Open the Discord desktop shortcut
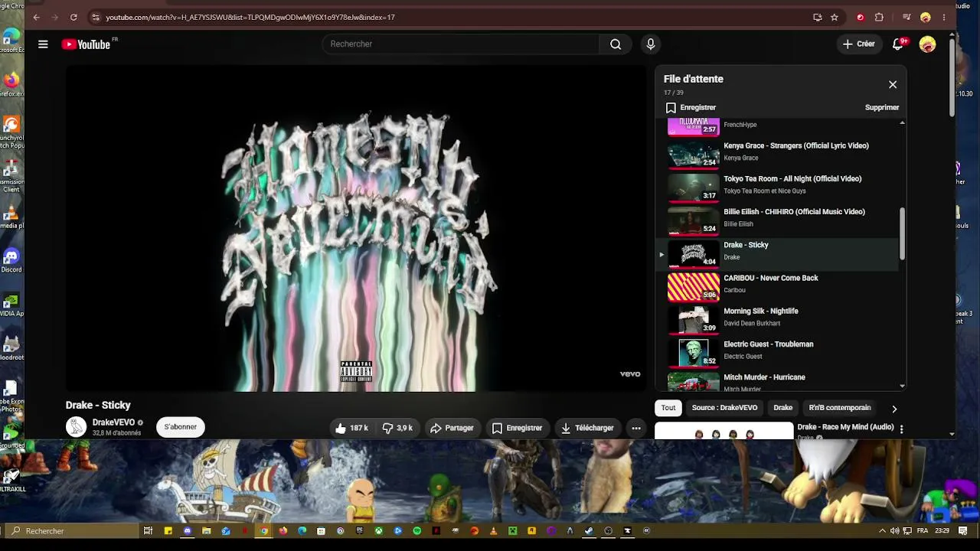 (11, 260)
